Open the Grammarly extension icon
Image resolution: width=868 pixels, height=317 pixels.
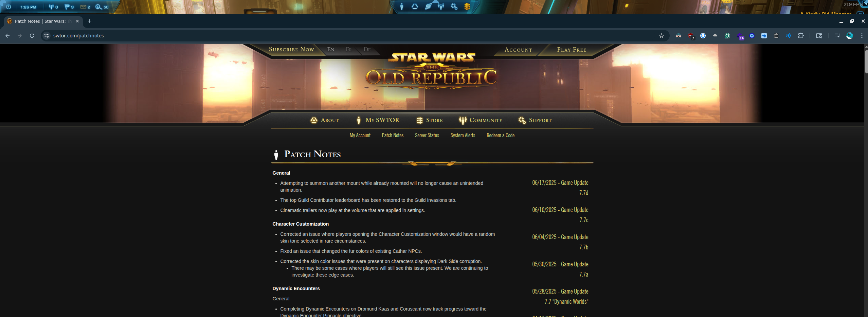727,36
